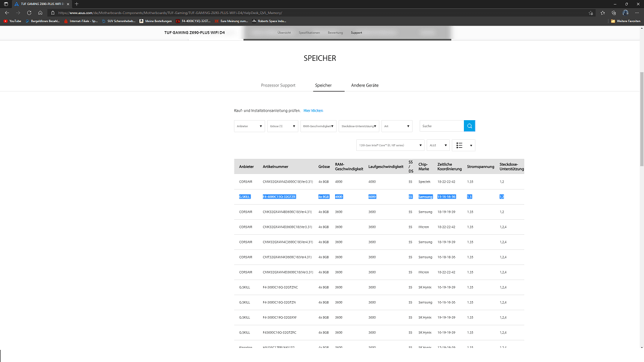Click the F4-3600C19Q-32GSXW article number

click(280, 317)
